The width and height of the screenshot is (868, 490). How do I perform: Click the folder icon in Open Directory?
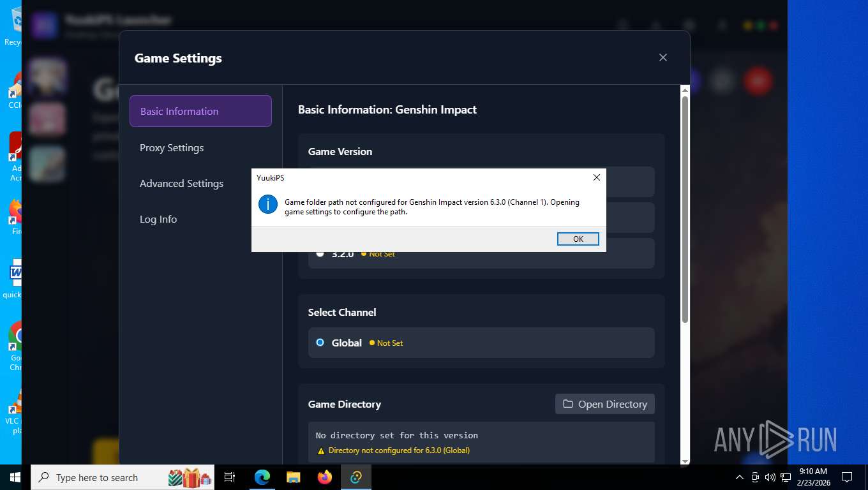(x=567, y=404)
